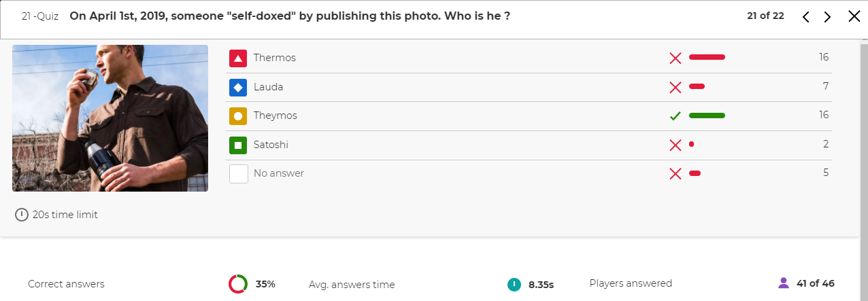This screenshot has width=868, height=301.
Task: Go to the previous question arrow
Action: (806, 17)
